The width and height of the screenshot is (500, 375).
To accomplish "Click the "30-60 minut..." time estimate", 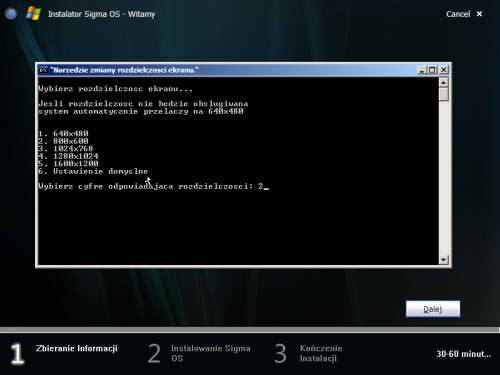I will coord(464,354).
